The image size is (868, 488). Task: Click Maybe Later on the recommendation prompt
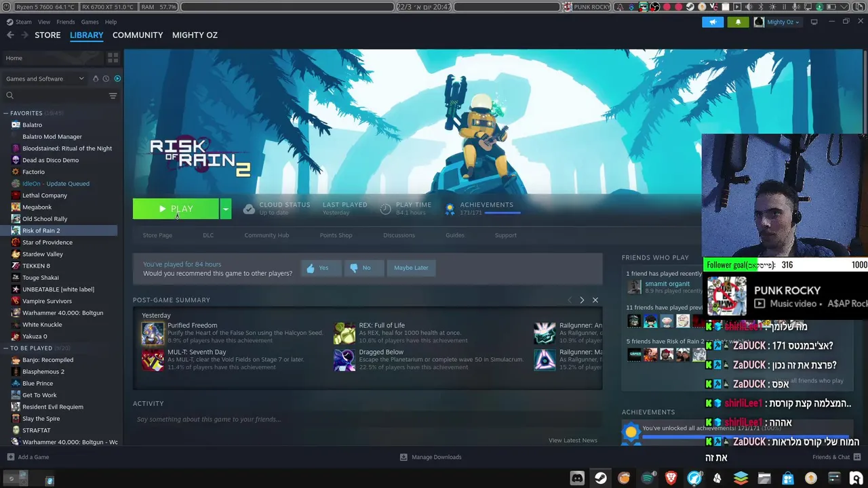(411, 268)
